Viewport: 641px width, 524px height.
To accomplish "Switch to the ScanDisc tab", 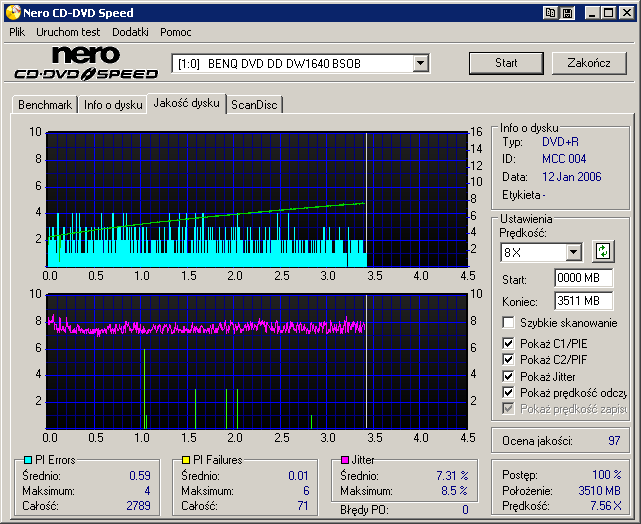I will click(254, 105).
